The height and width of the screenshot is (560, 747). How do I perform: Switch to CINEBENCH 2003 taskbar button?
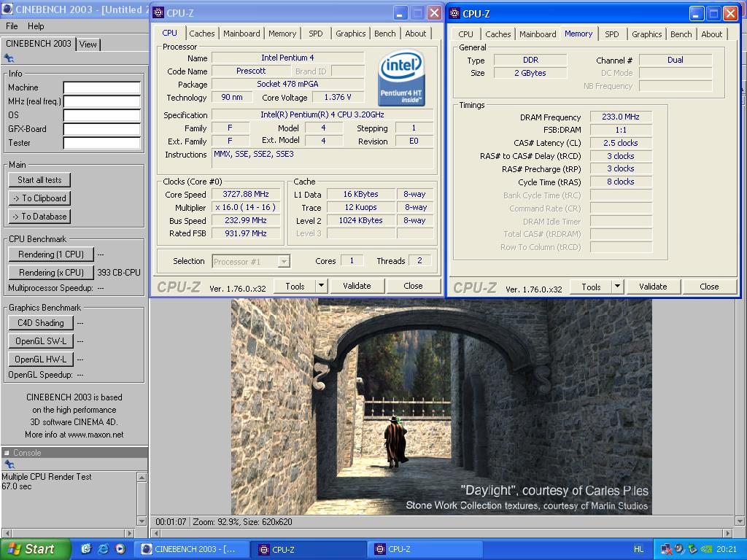point(191,549)
